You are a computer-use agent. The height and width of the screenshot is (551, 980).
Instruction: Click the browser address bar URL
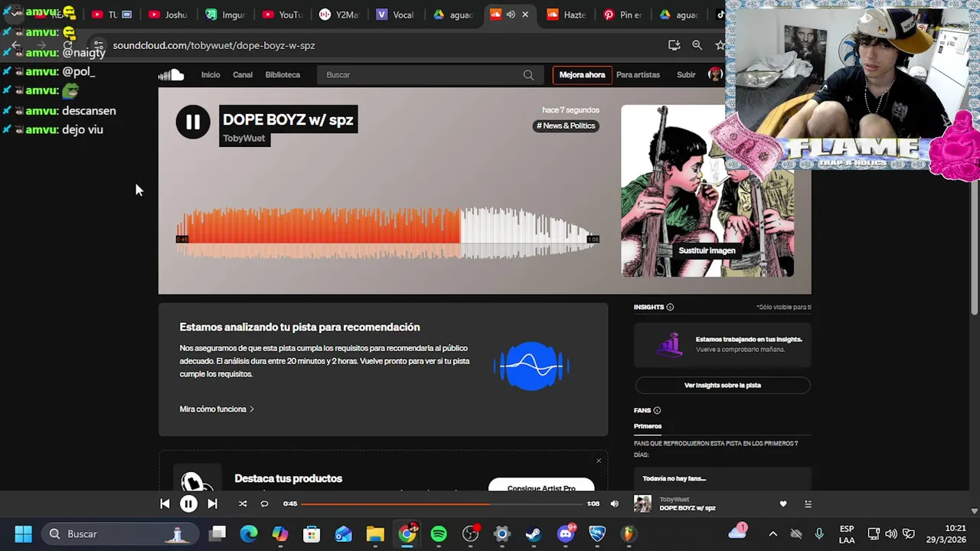[214, 45]
